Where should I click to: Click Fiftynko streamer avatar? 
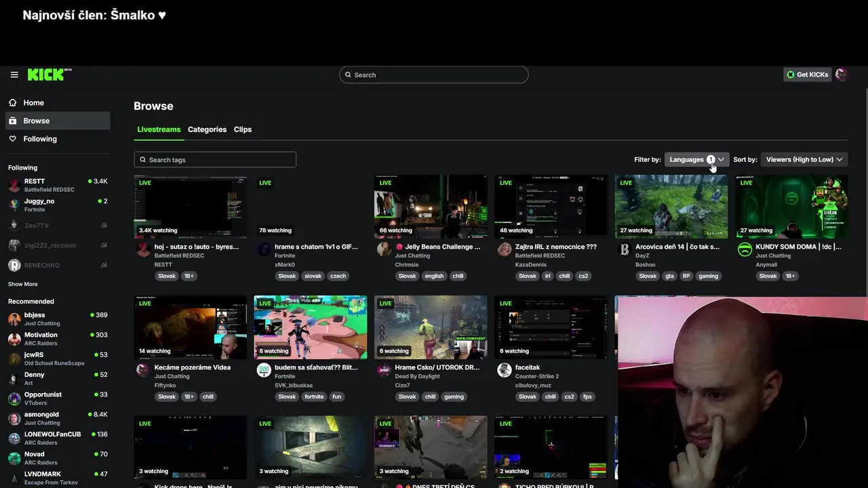143,370
